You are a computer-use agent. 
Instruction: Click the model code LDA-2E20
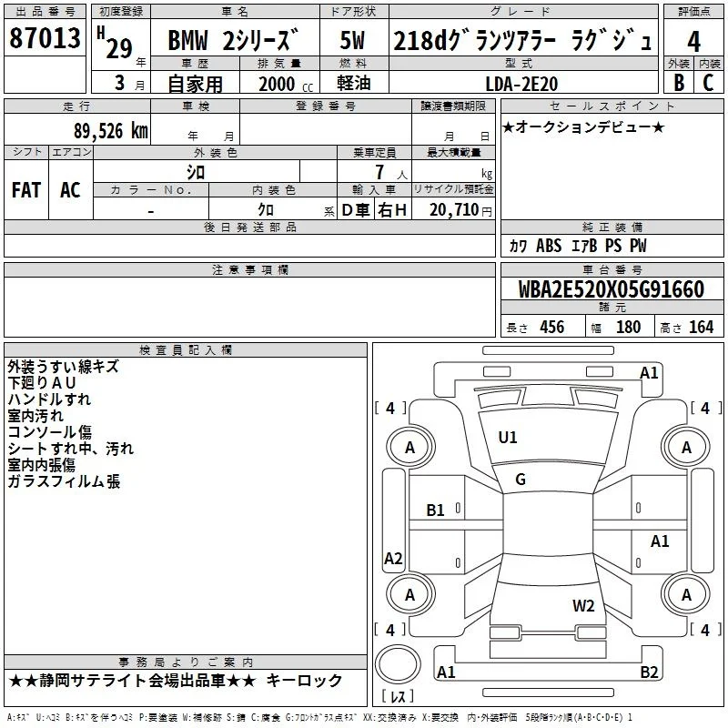pos(521,84)
